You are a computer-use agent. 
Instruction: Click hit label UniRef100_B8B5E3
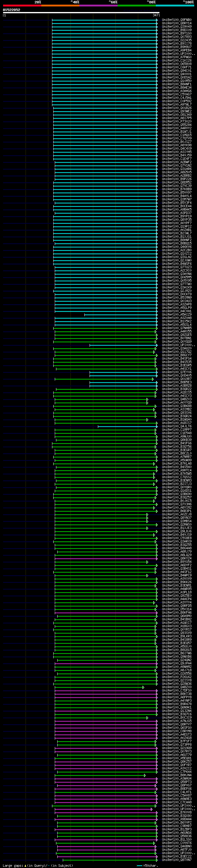[177, 382]
